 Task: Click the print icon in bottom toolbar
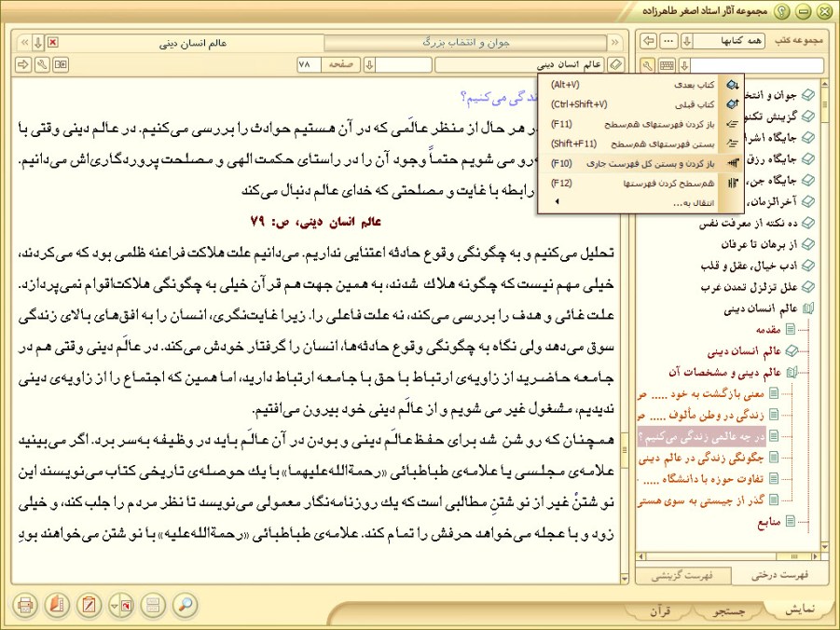(24, 606)
